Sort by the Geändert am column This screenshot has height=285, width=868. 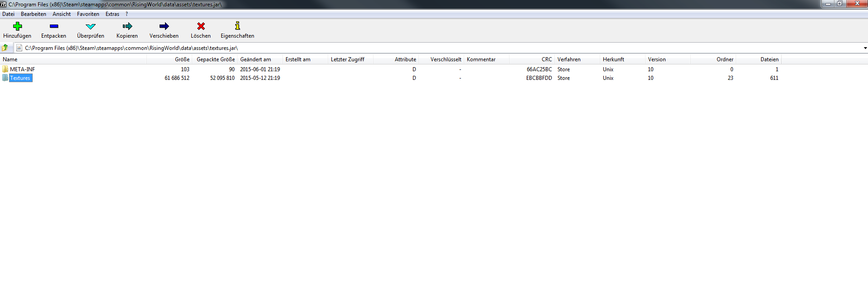click(x=256, y=59)
